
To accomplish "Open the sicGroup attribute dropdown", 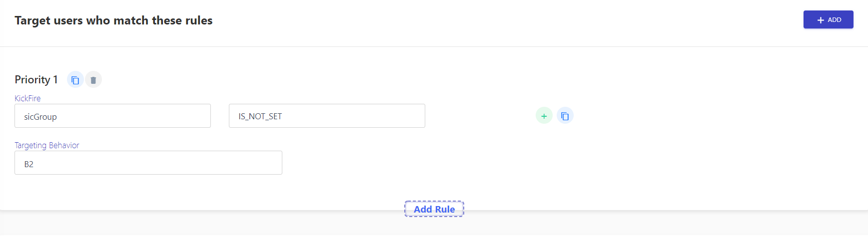I will (x=112, y=116).
